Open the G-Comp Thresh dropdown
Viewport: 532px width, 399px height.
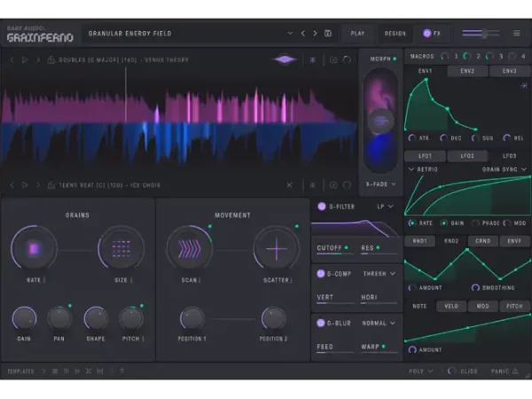pyautogui.click(x=379, y=273)
